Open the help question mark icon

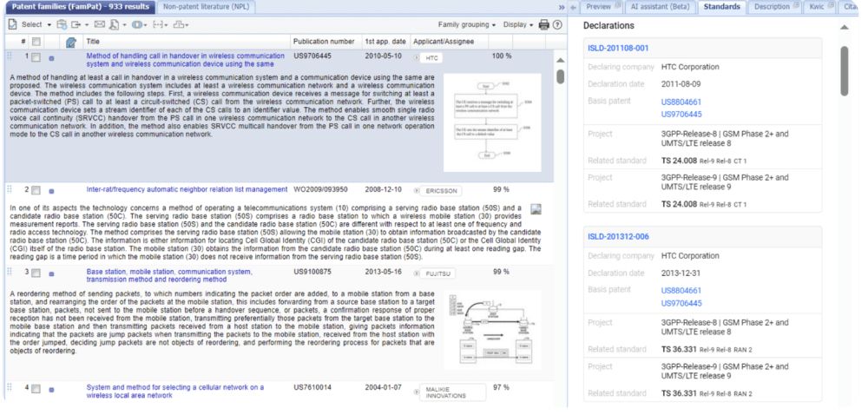(557, 25)
